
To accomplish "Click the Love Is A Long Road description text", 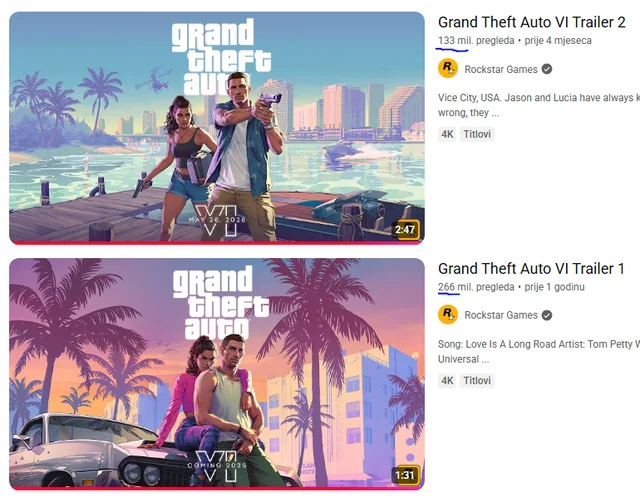I will tap(539, 351).
